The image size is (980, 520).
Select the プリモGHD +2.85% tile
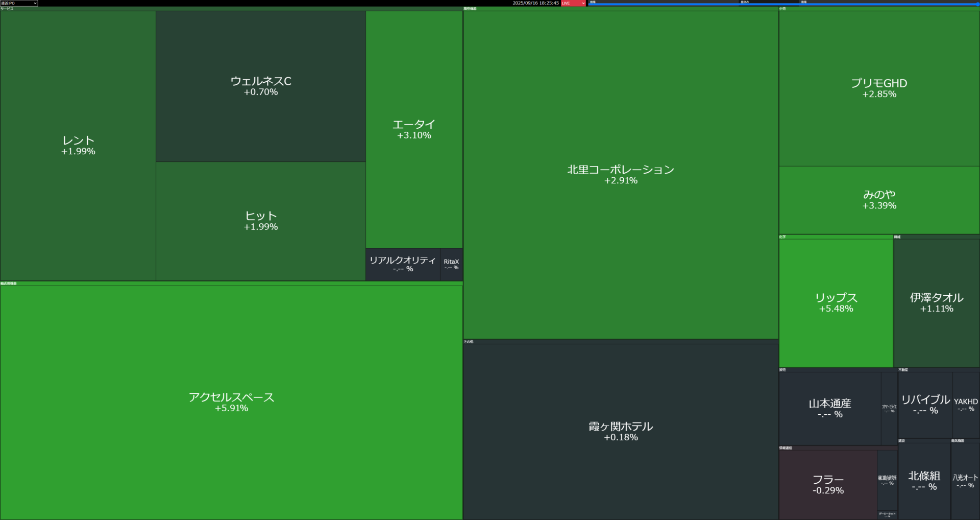tap(879, 88)
